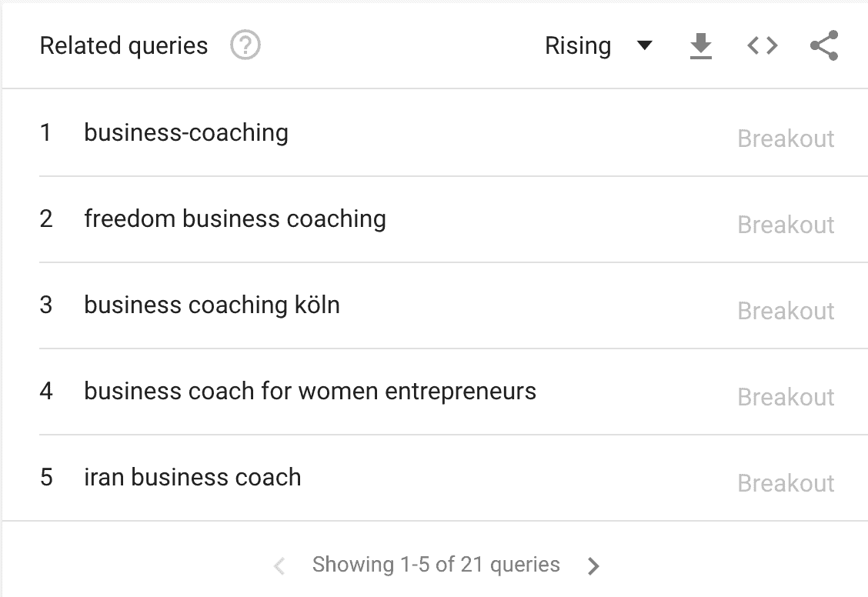Click Breakout beside women entrepreneurs query

pyautogui.click(x=786, y=397)
